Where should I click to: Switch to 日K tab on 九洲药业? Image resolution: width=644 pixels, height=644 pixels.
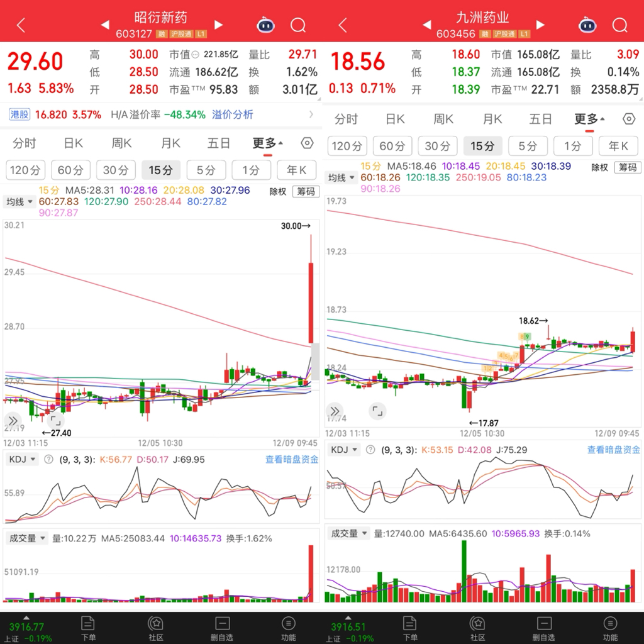[395, 119]
